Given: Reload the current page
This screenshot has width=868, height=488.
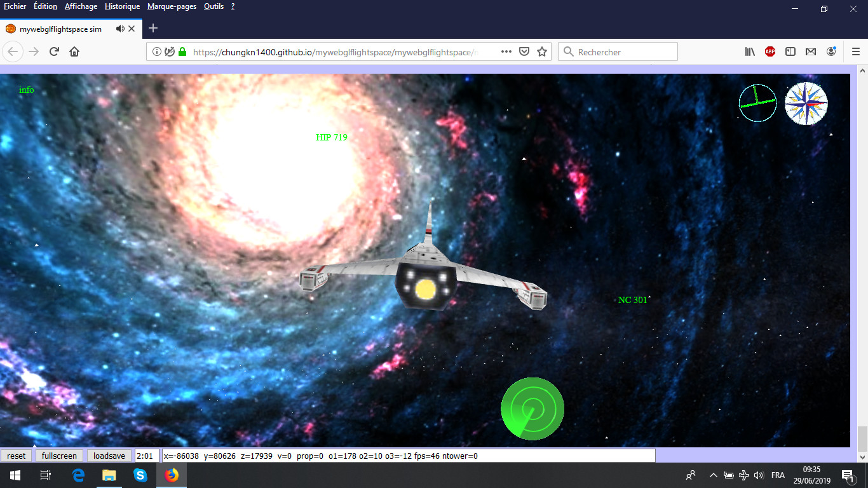Looking at the screenshot, I should pos(53,51).
